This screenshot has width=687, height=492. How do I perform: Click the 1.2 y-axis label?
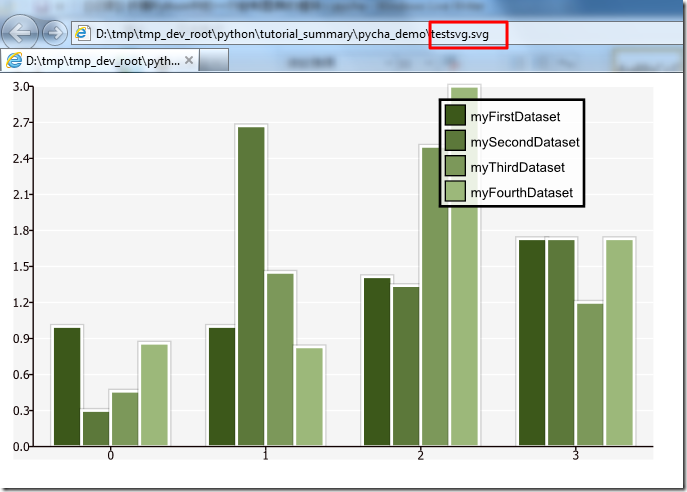tap(21, 303)
